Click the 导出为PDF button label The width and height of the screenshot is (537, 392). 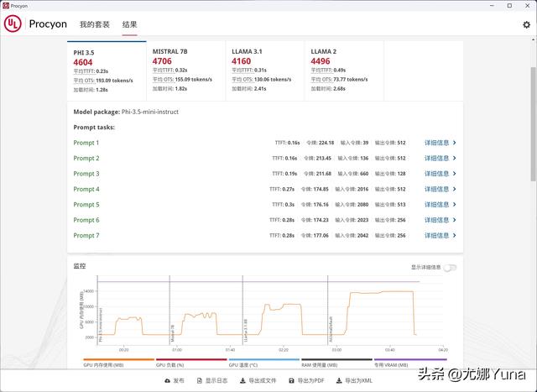pos(311,380)
